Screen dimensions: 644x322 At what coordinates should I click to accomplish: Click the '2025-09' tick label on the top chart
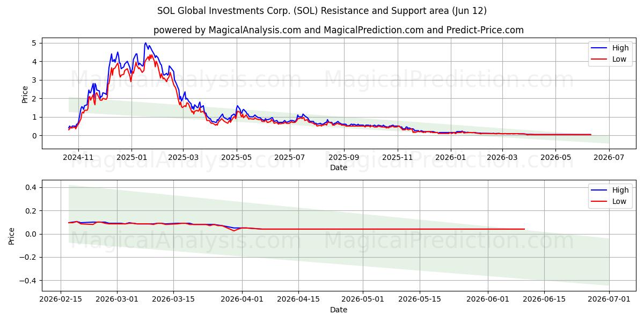click(x=343, y=157)
